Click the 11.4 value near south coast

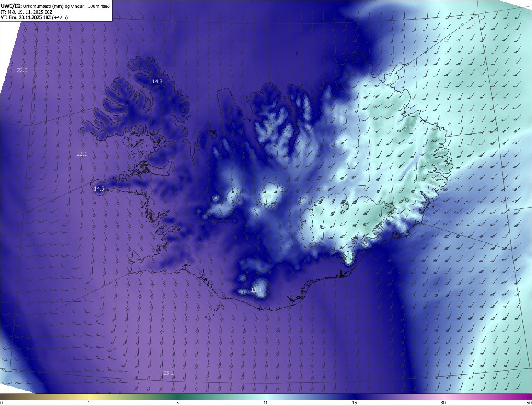(x=256, y=290)
